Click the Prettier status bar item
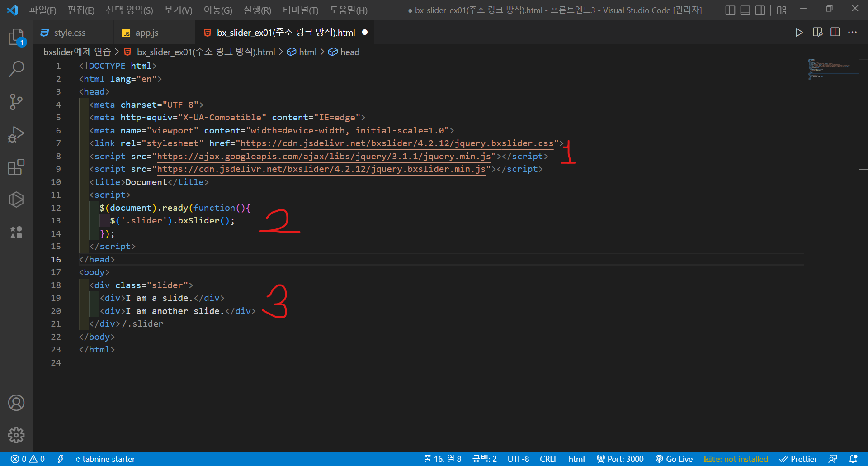The width and height of the screenshot is (868, 466). tap(798, 459)
